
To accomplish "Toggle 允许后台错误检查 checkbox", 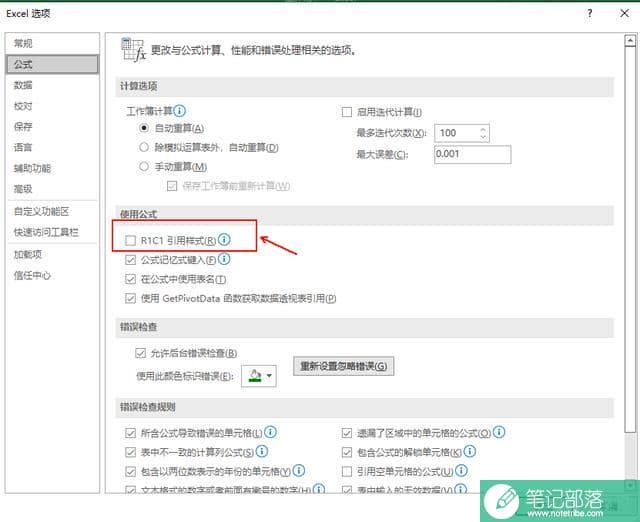I will [140, 353].
